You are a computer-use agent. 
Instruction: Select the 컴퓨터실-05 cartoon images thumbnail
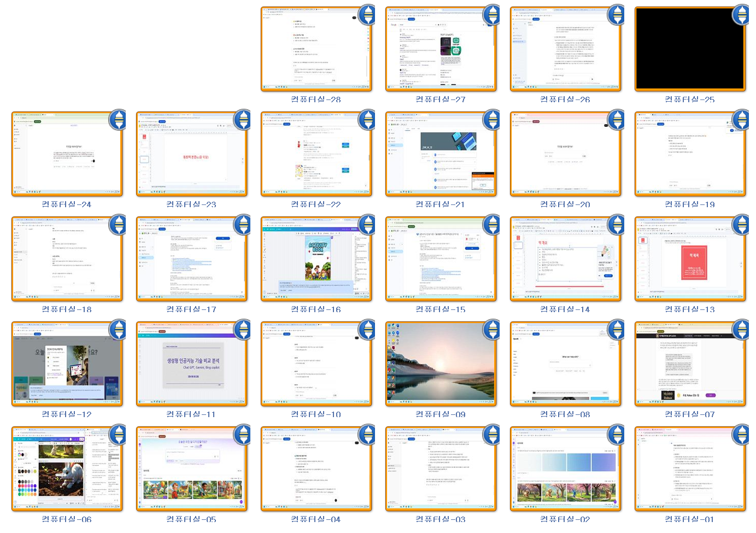tap(191, 469)
